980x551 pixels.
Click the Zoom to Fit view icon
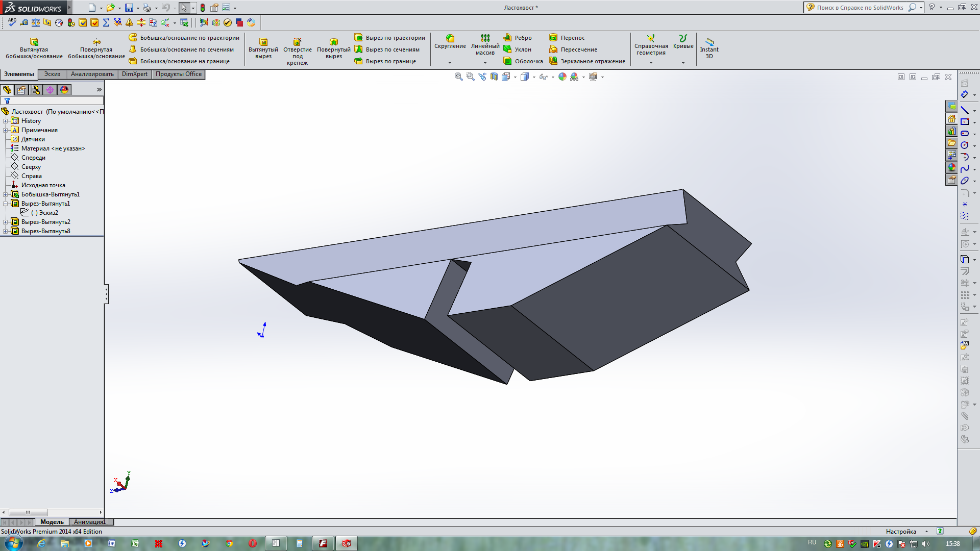click(458, 77)
